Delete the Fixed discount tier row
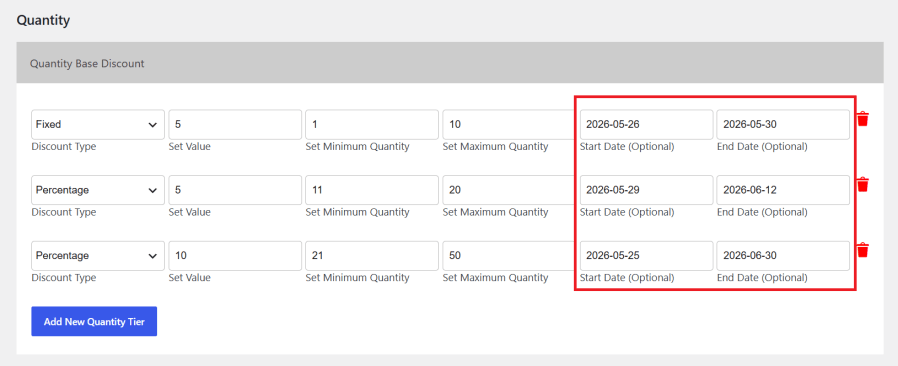Image resolution: width=898 pixels, height=366 pixels. (863, 119)
